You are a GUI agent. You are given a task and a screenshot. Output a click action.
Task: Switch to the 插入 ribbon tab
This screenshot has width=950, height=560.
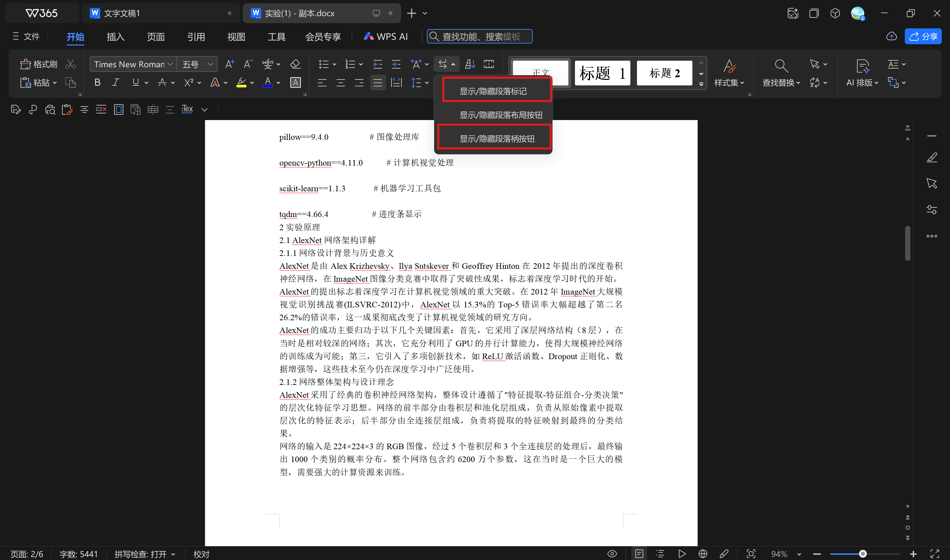click(115, 37)
